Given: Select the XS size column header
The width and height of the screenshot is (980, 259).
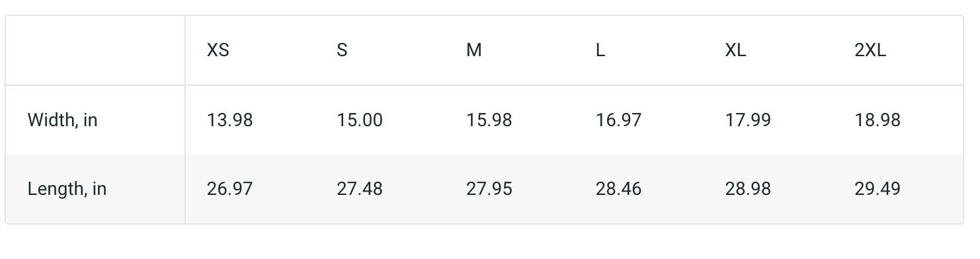Looking at the screenshot, I should 218,50.
